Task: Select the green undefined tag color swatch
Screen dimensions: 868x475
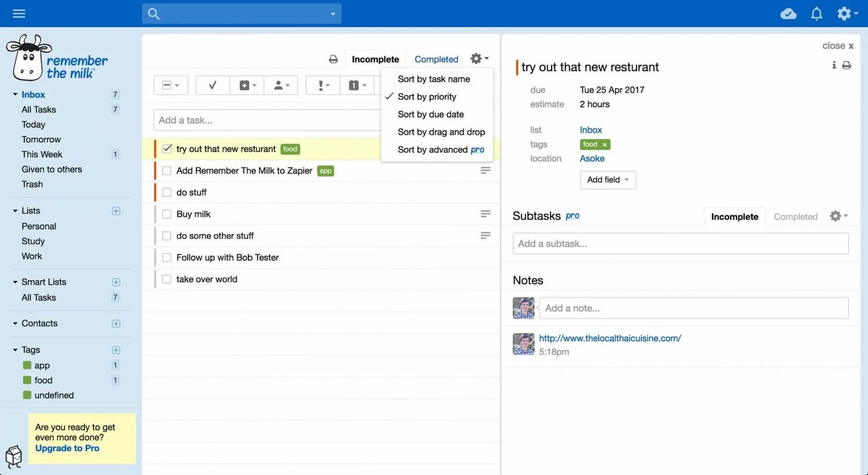Action: (x=27, y=395)
